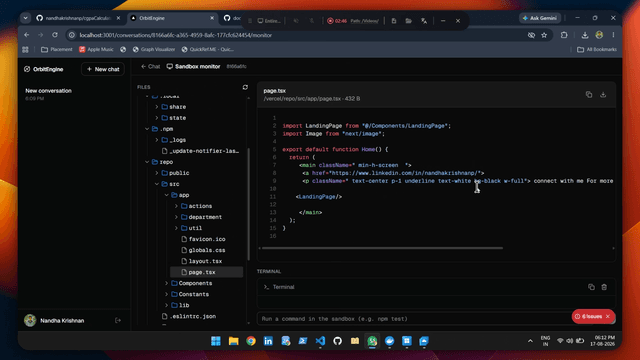The width and height of the screenshot is (640, 360).
Task: Open the apps grid in bookmarks bar
Action: 25,49
